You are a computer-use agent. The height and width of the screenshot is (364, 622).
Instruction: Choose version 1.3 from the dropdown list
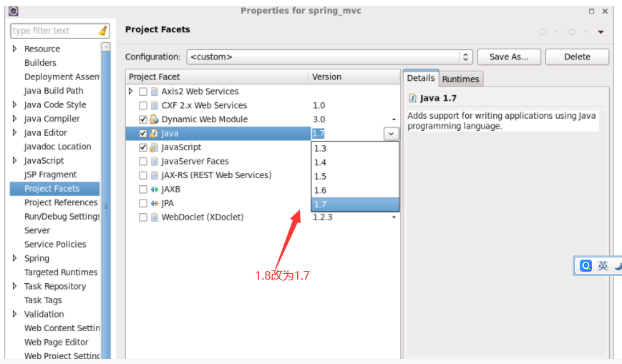coord(355,149)
